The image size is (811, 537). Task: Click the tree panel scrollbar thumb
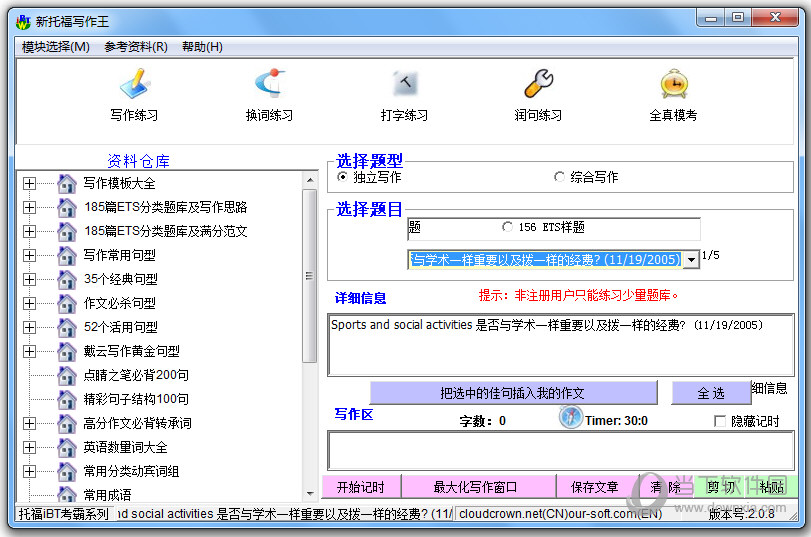tap(309, 276)
